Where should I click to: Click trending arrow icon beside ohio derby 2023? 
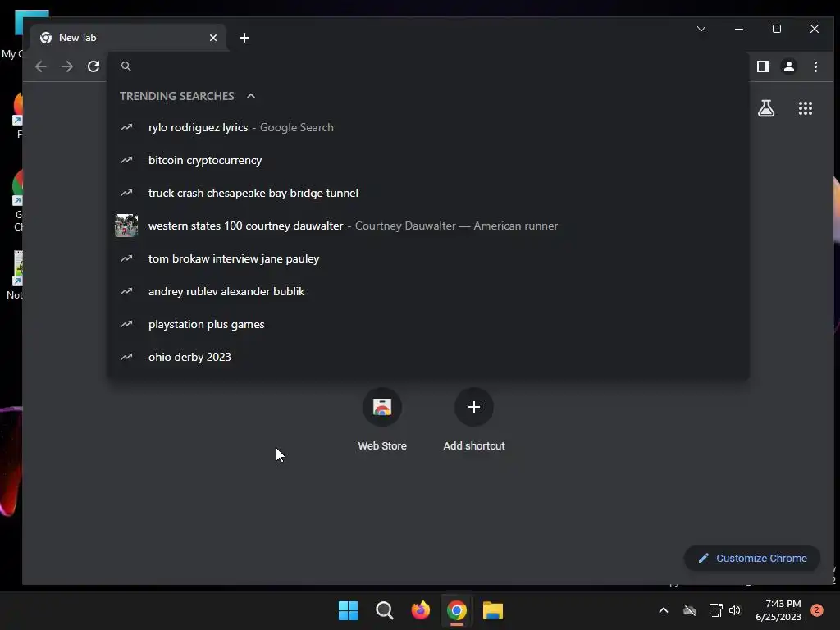pyautogui.click(x=126, y=357)
